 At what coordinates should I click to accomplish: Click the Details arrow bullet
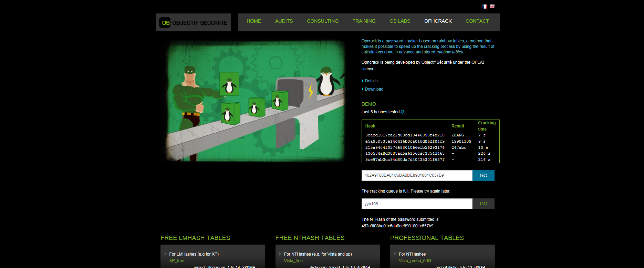click(363, 81)
